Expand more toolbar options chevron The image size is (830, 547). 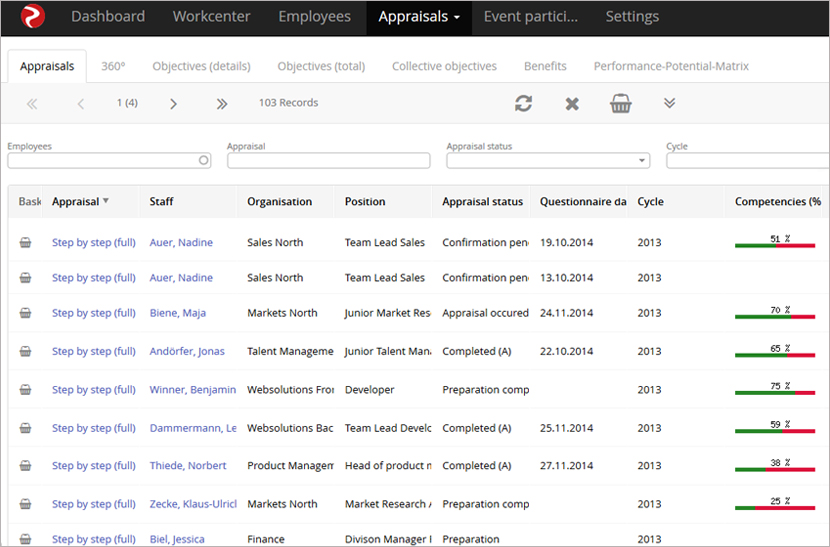(670, 103)
